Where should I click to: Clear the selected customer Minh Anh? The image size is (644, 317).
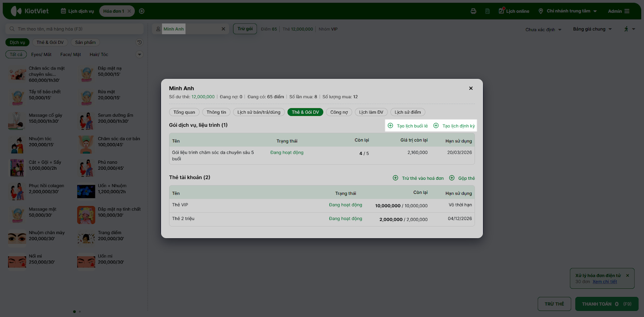pyautogui.click(x=223, y=29)
